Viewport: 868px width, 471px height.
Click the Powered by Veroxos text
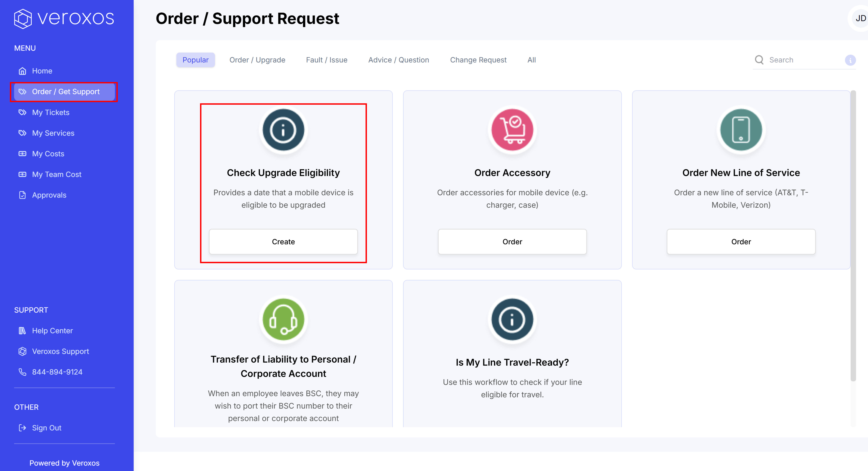64,463
